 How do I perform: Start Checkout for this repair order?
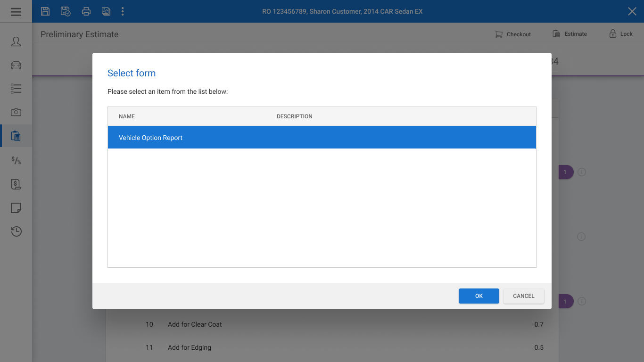512,33
